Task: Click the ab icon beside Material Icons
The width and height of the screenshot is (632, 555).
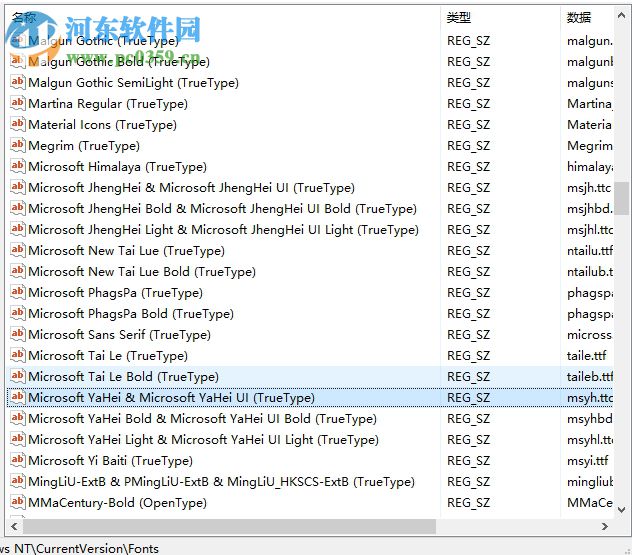Action: click(17, 124)
